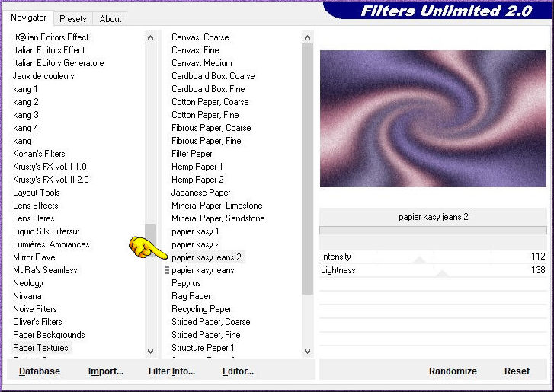Choose the Papyrus filter
Screen dimensions: 554x392
click(x=186, y=283)
